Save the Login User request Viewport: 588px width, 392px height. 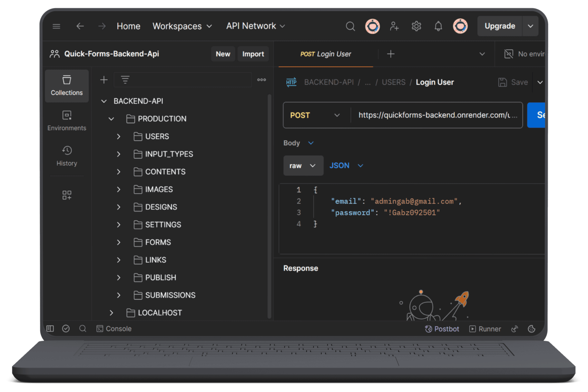513,82
